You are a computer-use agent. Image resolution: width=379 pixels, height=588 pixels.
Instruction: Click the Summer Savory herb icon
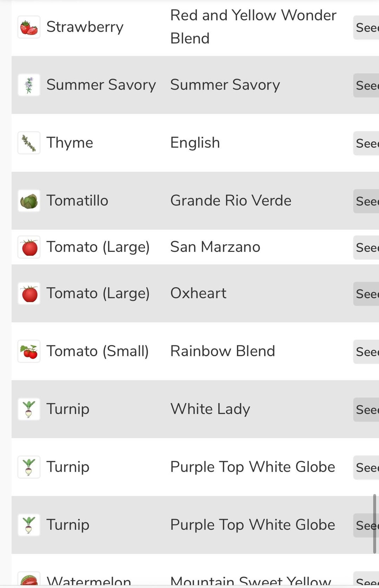[29, 85]
